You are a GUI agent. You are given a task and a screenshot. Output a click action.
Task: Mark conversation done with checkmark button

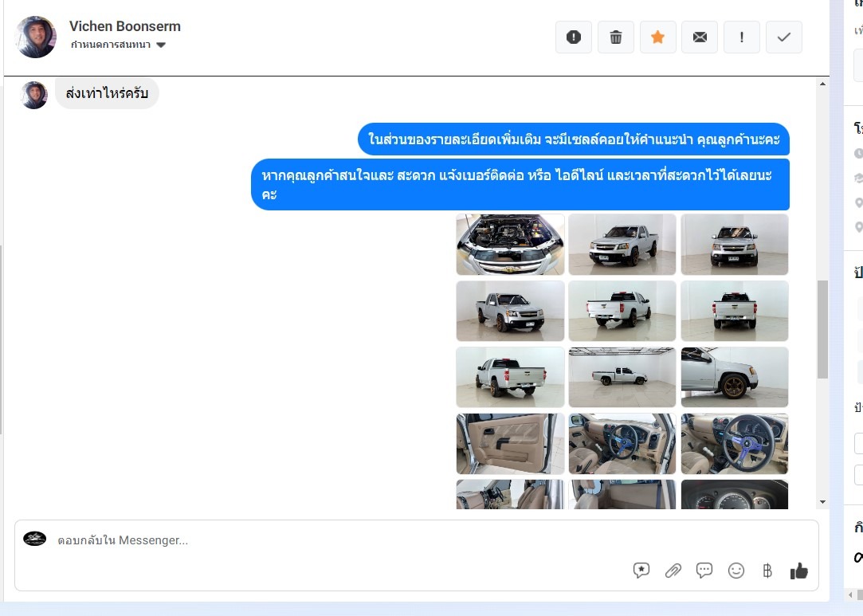[784, 37]
